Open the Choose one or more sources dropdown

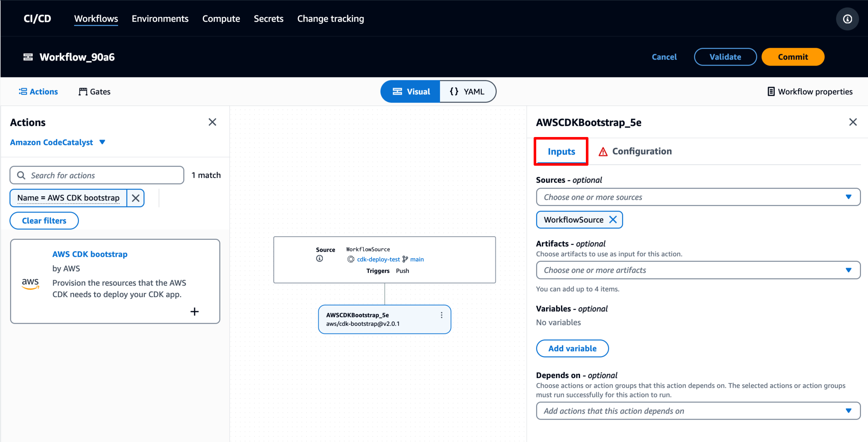coord(698,197)
